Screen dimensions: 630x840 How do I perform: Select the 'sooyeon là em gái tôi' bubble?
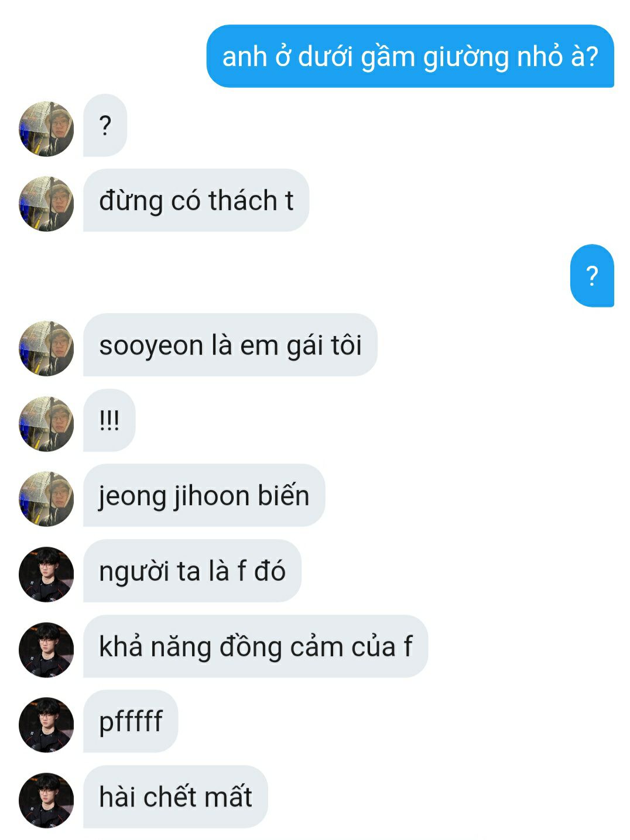230,345
